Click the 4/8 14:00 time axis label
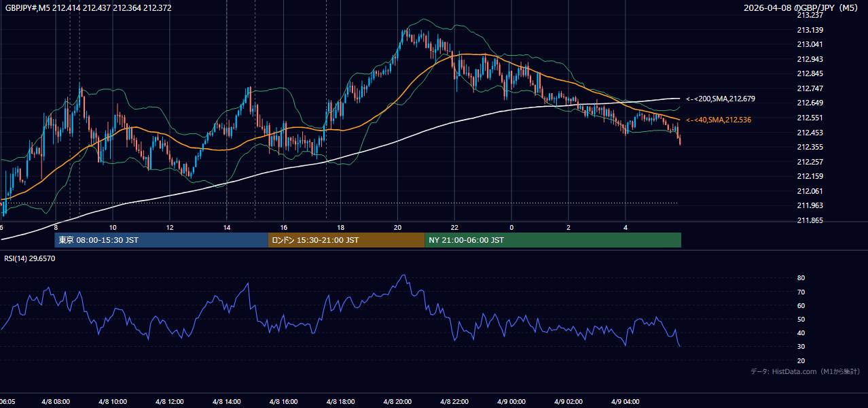 (x=227, y=402)
